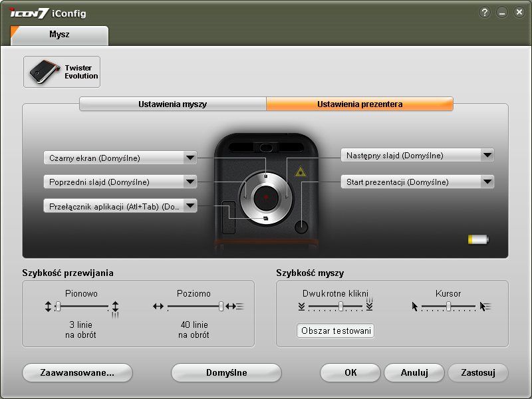Open the Start prezentacji dropdown
Screen dimensions: 532x399
click(487, 182)
